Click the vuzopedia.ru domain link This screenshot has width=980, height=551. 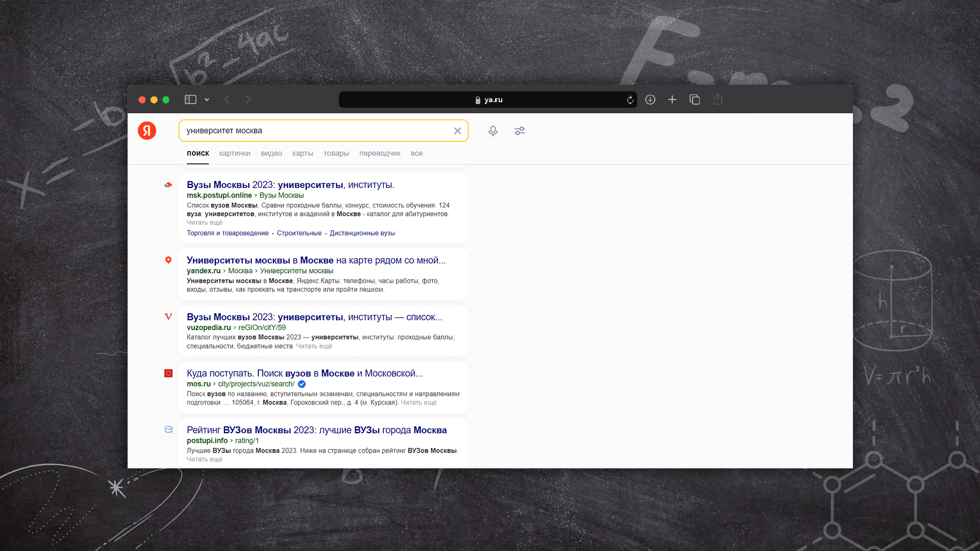[209, 328]
